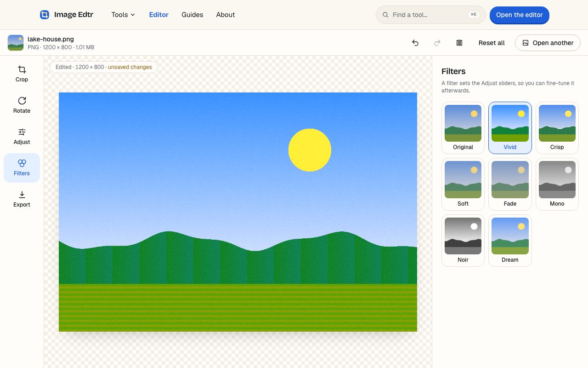Screen dimensions: 588x368
Task: Go to the Guides page
Action: [192, 15]
